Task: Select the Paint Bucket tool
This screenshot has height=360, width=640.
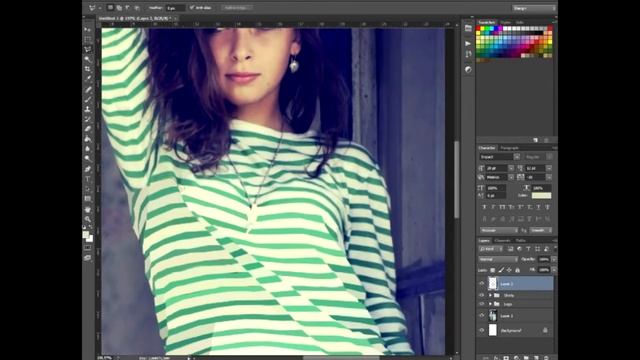Action: (88, 139)
